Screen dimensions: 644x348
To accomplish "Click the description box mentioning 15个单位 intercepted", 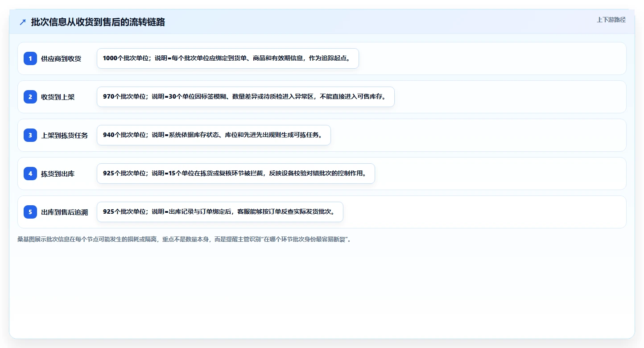I will (236, 174).
